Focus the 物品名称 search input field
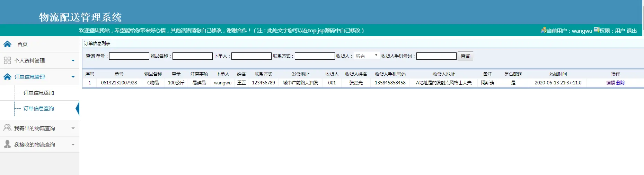This screenshot has width=644, height=175. (193, 56)
